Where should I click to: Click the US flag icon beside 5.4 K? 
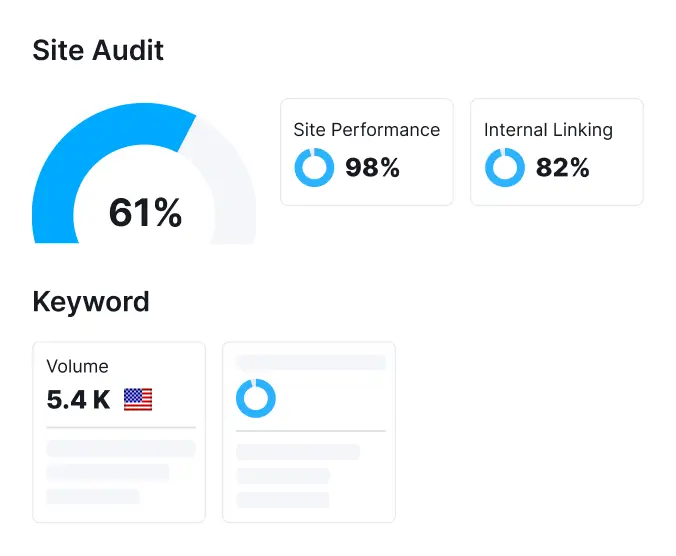click(x=138, y=400)
